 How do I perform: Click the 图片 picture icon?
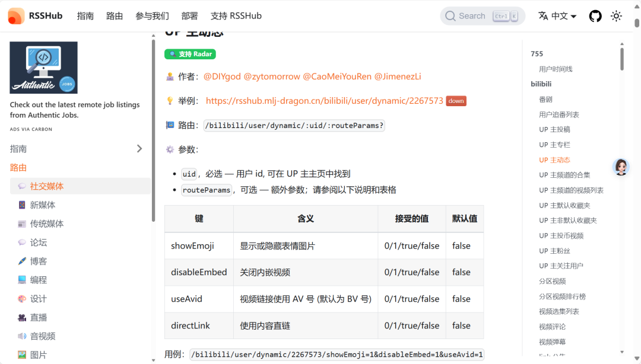pyautogui.click(x=22, y=355)
